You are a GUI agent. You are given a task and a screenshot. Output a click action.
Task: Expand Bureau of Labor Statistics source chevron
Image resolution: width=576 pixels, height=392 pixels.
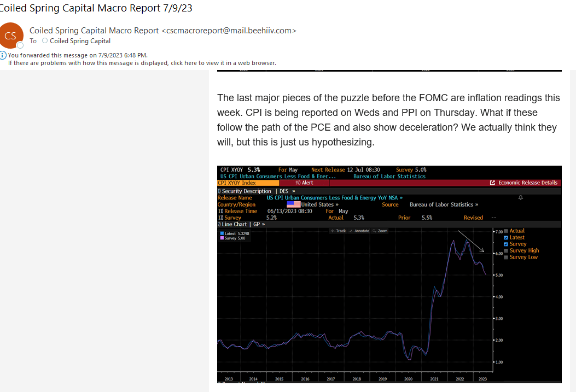click(476, 205)
